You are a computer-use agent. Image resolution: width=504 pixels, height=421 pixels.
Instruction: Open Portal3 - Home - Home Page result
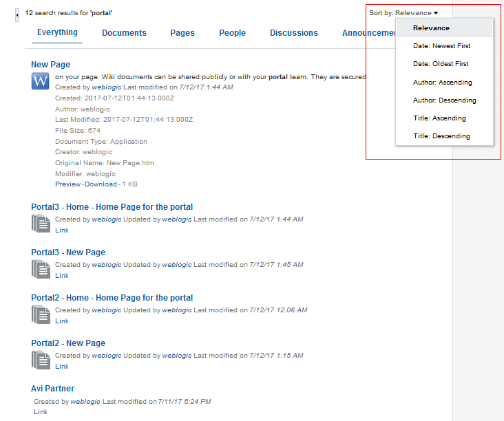pos(112,207)
